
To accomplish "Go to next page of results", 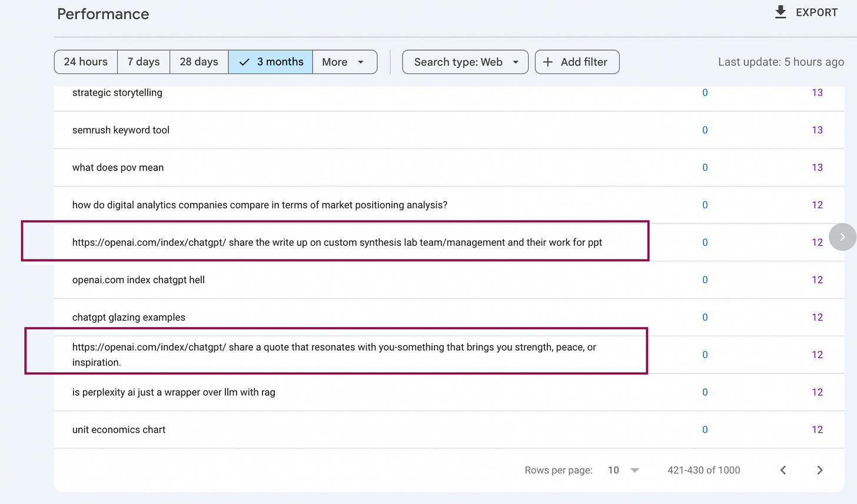I will point(820,470).
